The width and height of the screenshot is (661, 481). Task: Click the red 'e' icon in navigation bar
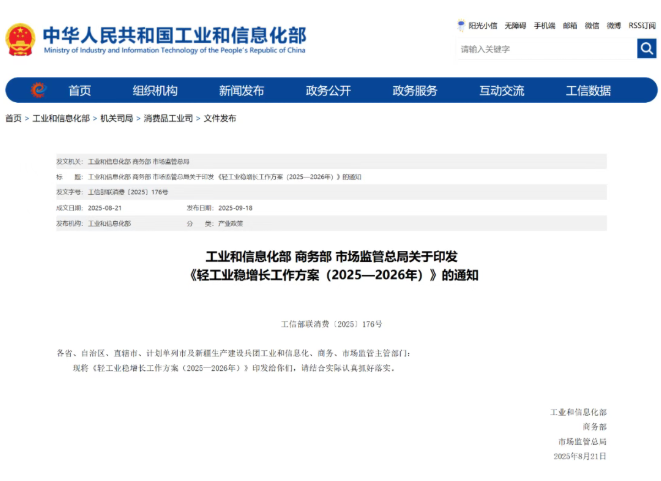[x=37, y=90]
